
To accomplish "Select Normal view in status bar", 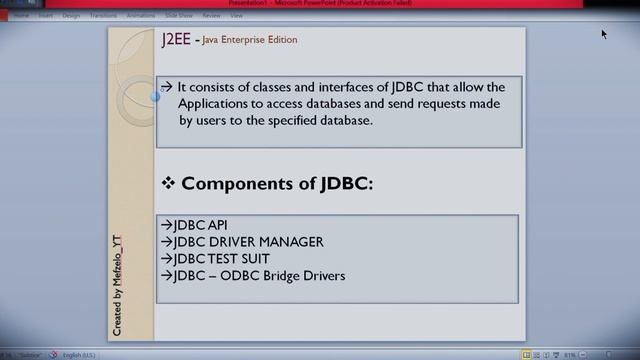I will tap(527, 355).
